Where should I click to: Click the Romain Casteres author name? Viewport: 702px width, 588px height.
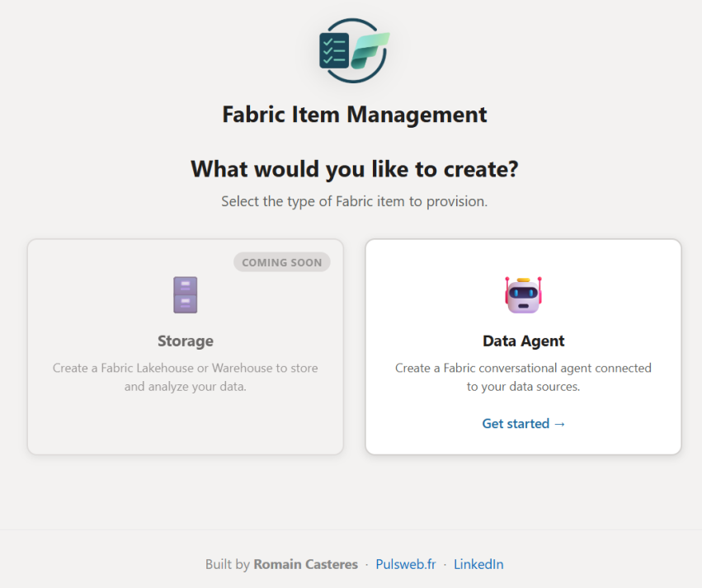(306, 564)
